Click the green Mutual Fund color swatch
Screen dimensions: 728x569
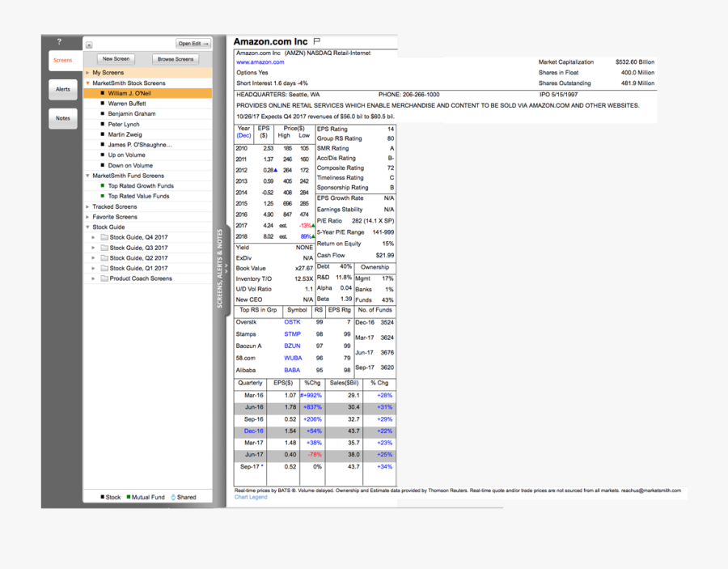129,497
